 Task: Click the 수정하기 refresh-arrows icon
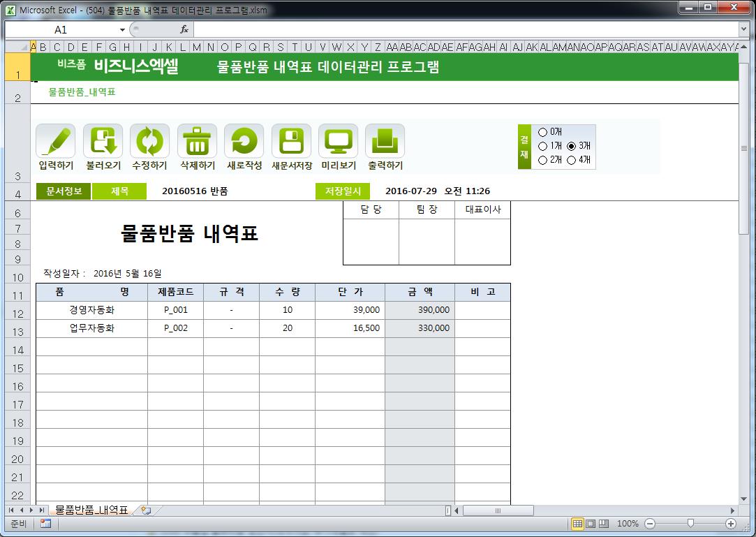150,141
